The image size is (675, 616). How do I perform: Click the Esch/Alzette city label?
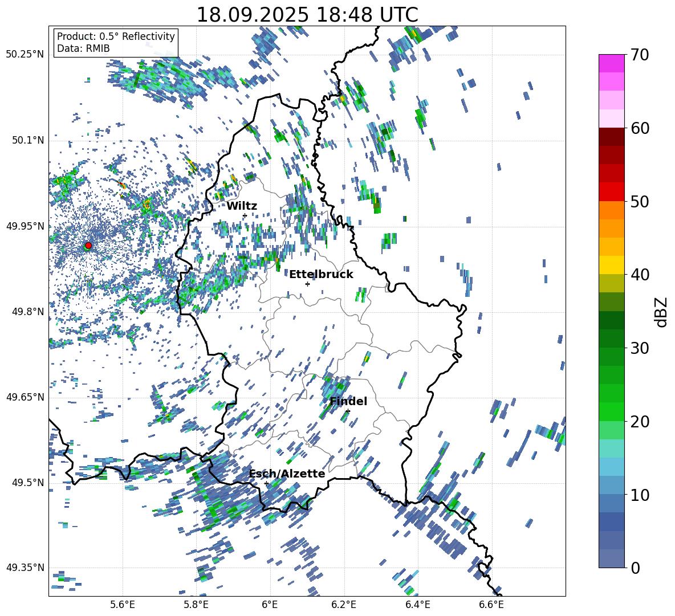click(287, 474)
